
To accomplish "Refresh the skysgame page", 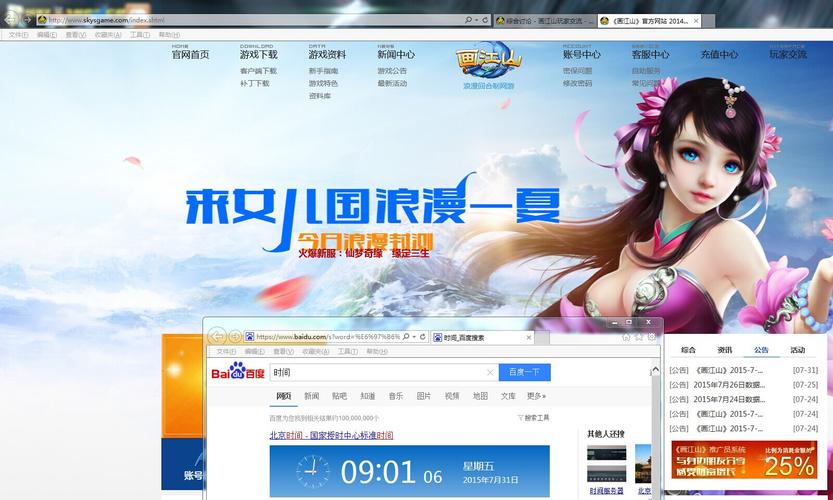I will (x=485, y=20).
